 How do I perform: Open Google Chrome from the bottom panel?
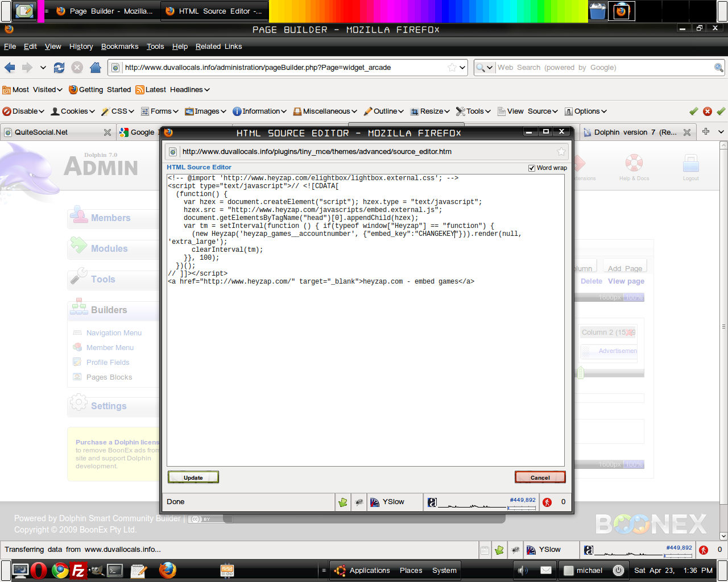coord(60,570)
